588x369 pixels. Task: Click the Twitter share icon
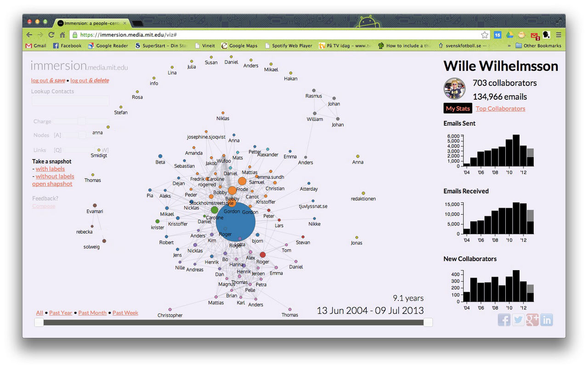518,320
